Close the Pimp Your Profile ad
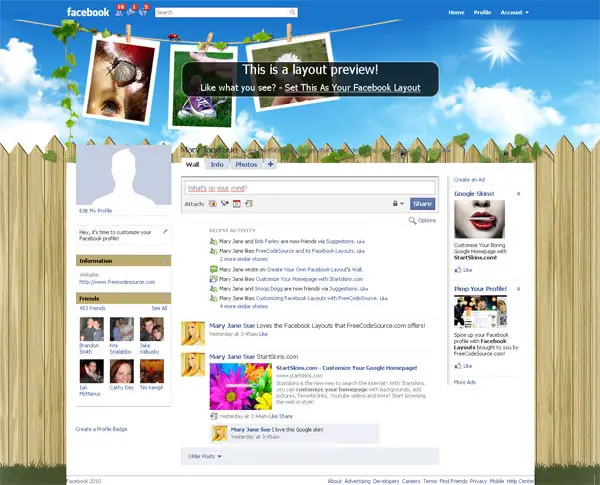This screenshot has width=600, height=485. [x=518, y=289]
